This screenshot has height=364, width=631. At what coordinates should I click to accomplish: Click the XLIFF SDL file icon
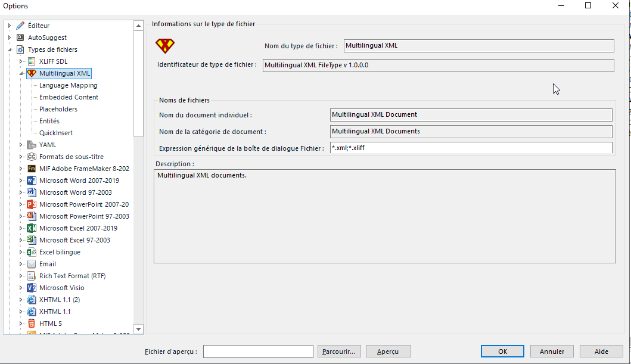tap(32, 61)
